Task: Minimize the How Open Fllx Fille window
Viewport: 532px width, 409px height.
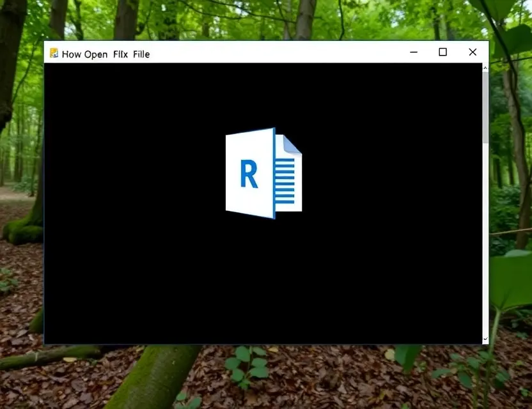Action: [x=414, y=52]
